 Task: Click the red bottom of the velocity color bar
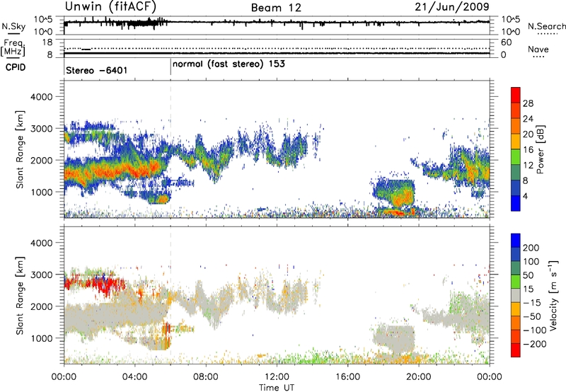point(516,350)
